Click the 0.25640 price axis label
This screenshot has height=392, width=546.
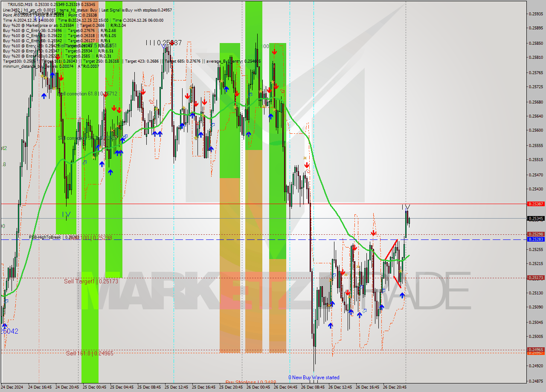536,116
